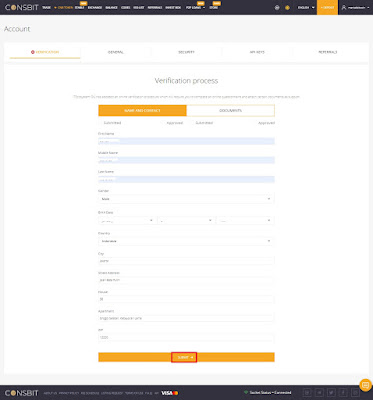Image resolution: width=373 pixels, height=400 pixels.
Task: Click the user profile icon in header
Action: point(344,7)
